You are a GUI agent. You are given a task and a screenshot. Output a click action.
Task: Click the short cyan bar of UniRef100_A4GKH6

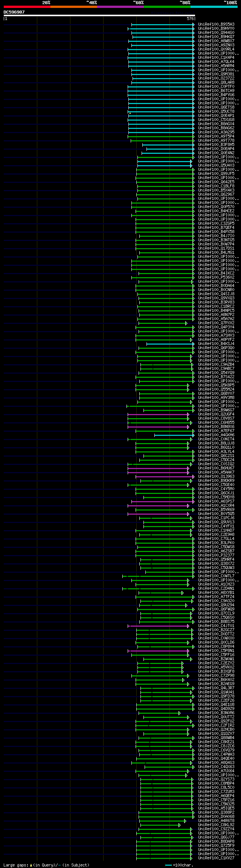pos(174,435)
